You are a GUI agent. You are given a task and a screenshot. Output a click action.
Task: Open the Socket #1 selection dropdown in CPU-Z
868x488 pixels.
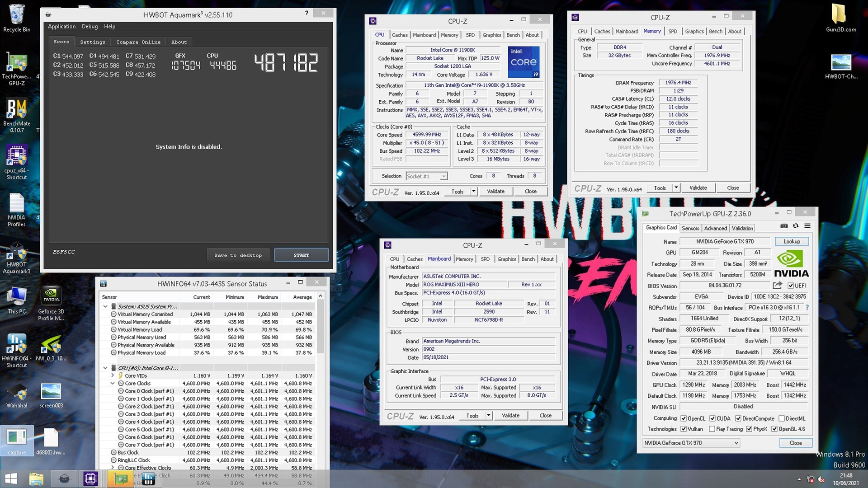(x=426, y=176)
